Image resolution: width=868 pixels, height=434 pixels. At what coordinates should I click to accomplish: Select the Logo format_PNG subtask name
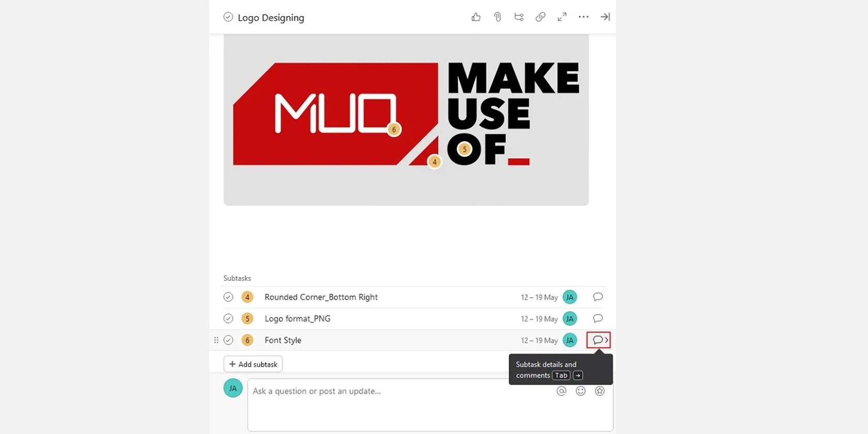coord(298,319)
